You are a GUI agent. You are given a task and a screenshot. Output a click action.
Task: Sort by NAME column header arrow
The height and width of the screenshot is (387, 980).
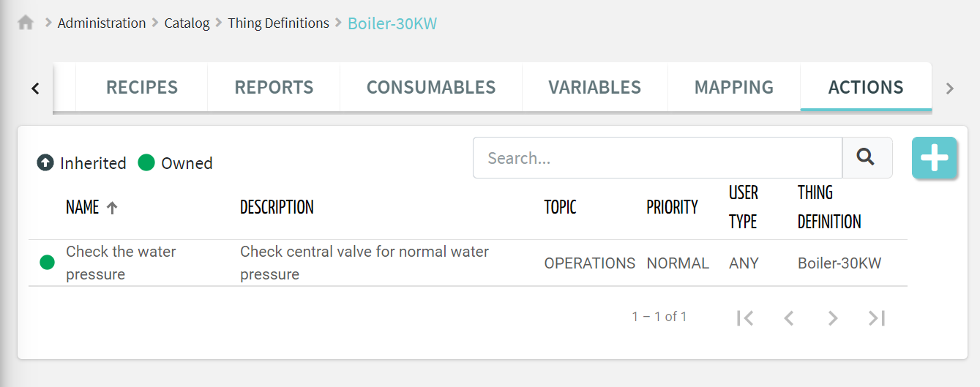click(112, 208)
